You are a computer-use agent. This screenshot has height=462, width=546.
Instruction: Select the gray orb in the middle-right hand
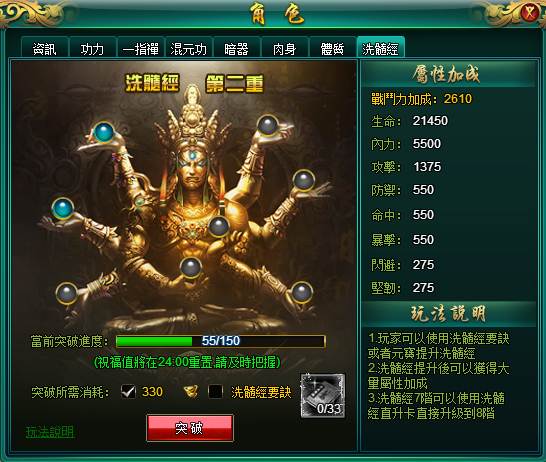[304, 180]
